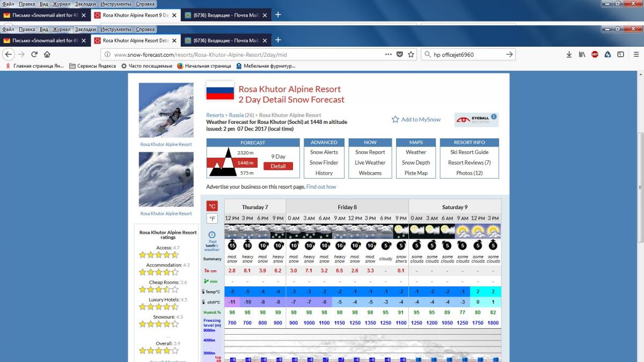Viewport: 644px width, 362px height.
Task: Open the Photos (12) link
Action: click(469, 173)
